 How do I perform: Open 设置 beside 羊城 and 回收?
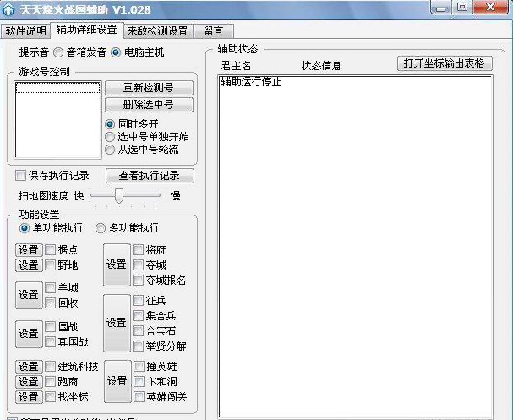click(x=29, y=295)
